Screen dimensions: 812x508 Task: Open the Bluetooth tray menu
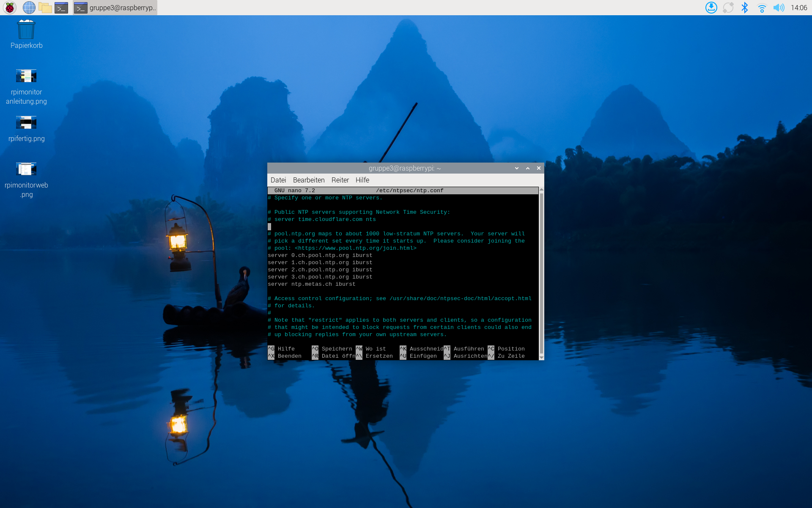pyautogui.click(x=745, y=8)
